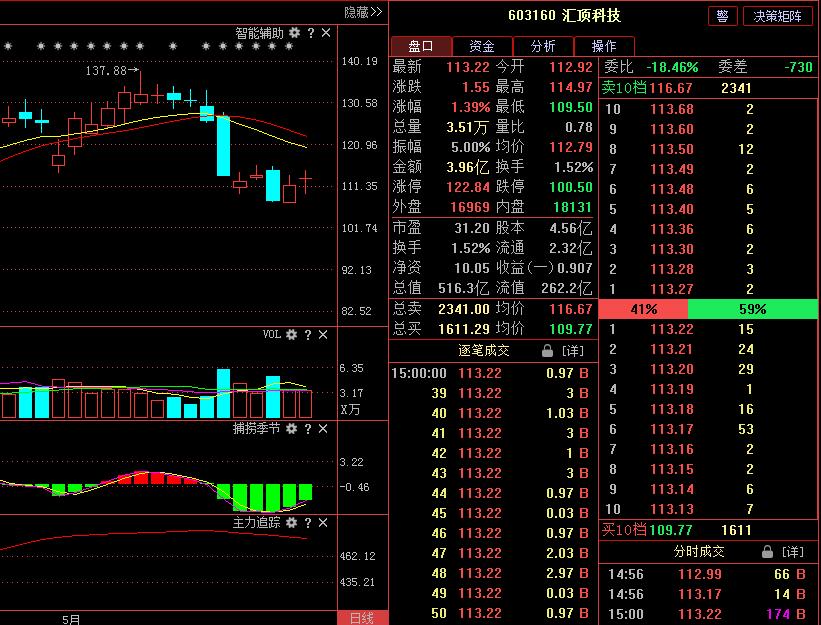The width and height of the screenshot is (821, 625).
Task: Select buy level 10 price 113.13
Action: [671, 509]
